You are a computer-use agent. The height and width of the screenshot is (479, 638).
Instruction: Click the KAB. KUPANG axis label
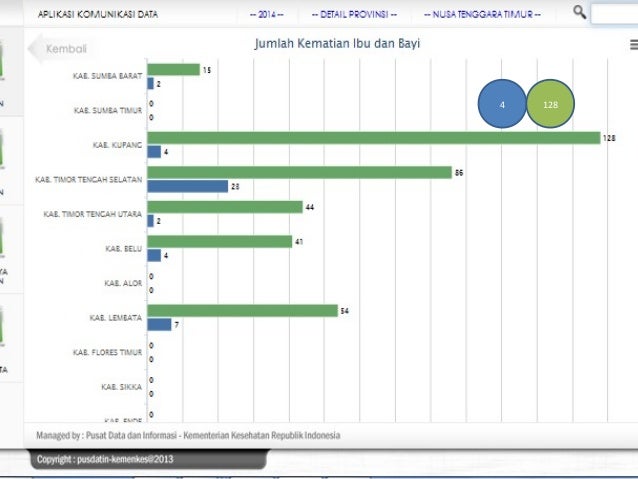[118, 145]
